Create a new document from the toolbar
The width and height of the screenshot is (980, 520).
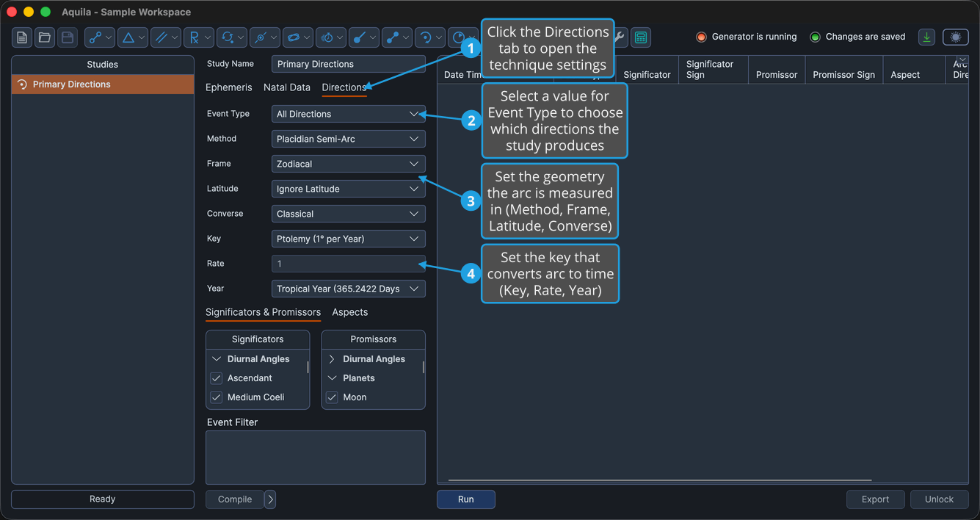pyautogui.click(x=22, y=37)
